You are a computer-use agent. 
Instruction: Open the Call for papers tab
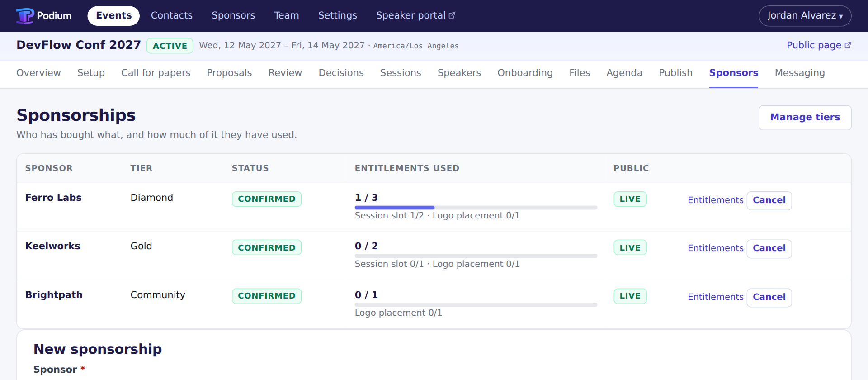click(x=156, y=73)
